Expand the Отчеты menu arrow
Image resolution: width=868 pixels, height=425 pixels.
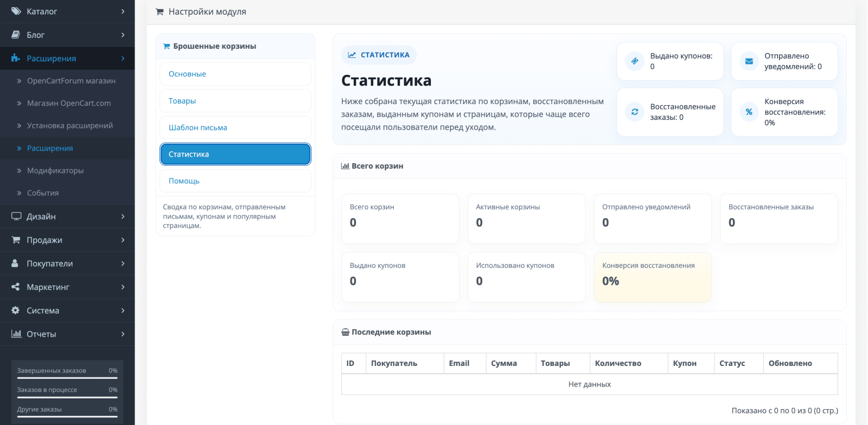click(123, 334)
